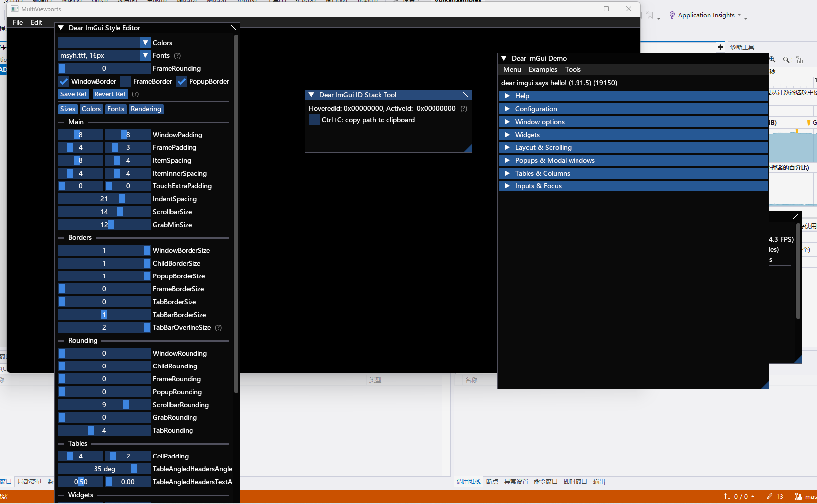Click the ScrollbarSize slider

104,212
